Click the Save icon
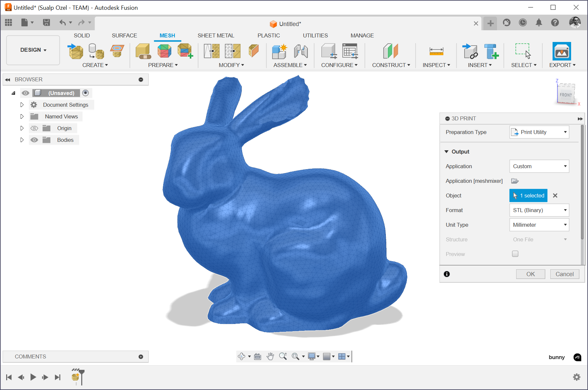The image size is (588, 390). pyautogui.click(x=46, y=22)
